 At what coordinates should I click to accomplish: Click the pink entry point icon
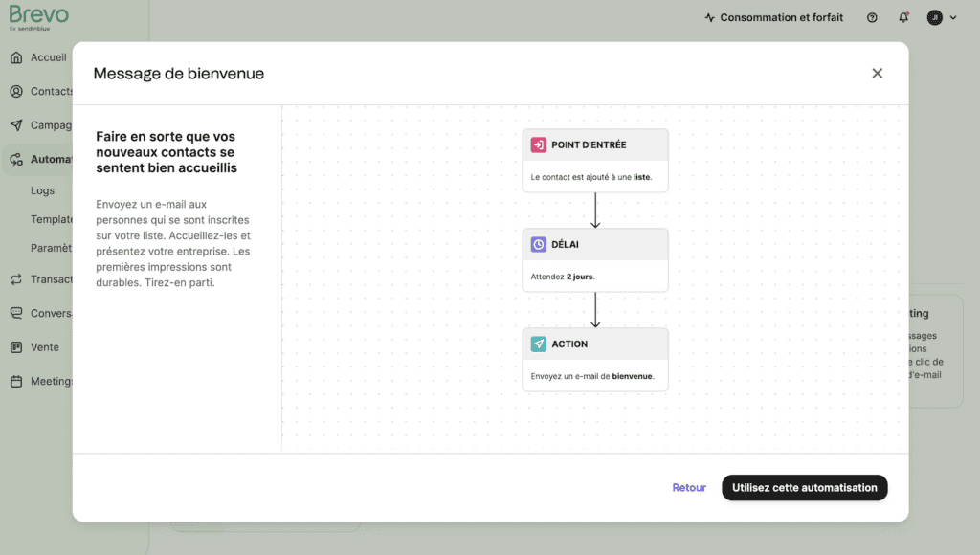coord(539,145)
